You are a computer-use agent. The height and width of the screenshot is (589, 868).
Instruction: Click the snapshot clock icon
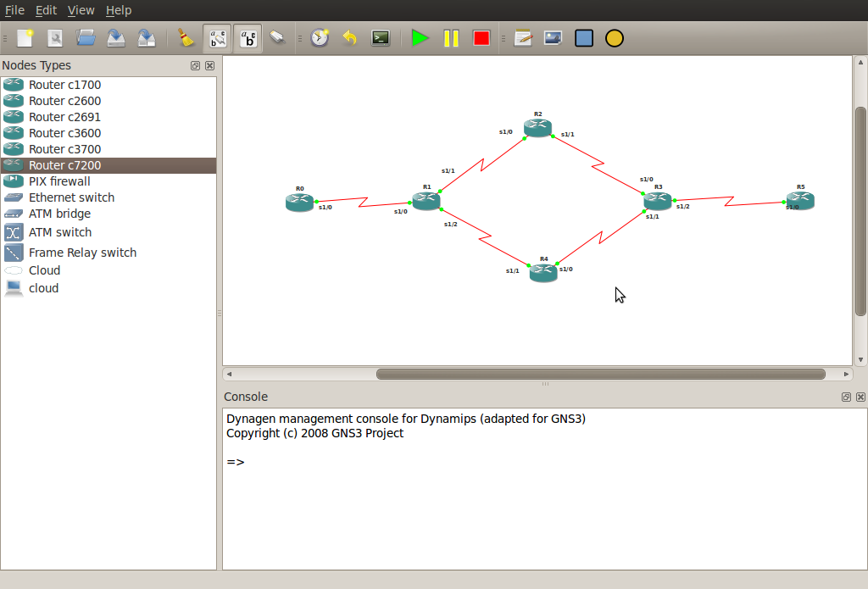(320, 38)
